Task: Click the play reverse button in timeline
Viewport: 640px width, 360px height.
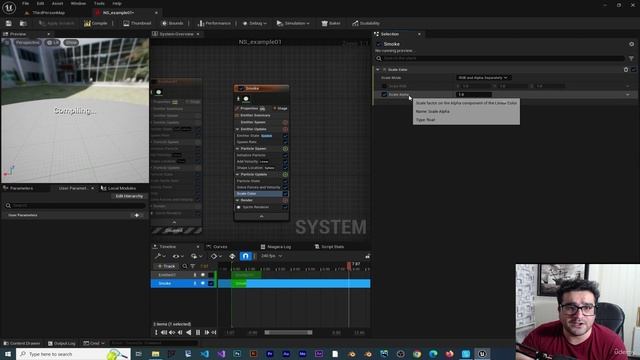Action: (x=189, y=333)
